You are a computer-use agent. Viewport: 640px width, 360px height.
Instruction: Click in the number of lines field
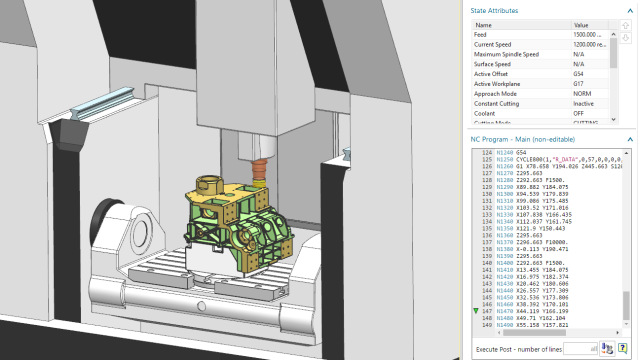click(x=580, y=349)
